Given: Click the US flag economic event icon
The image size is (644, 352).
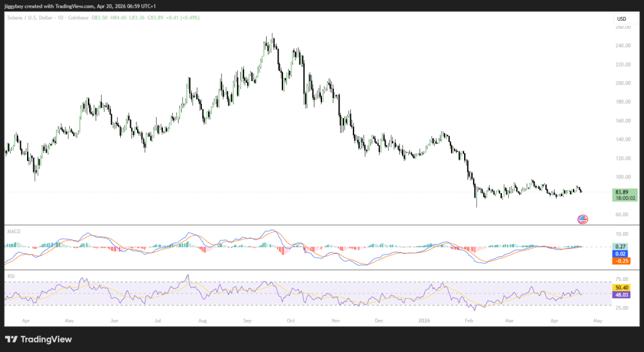Looking at the screenshot, I should tap(582, 219).
